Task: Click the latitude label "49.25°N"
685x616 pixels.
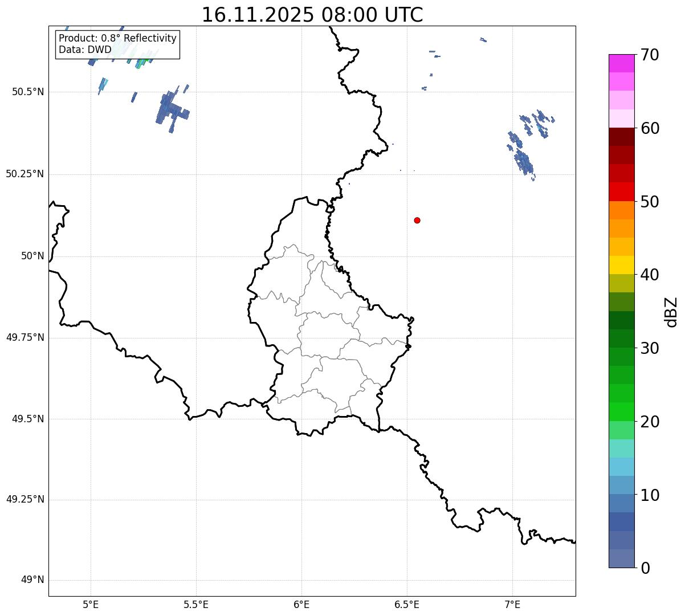Action: pyautogui.click(x=25, y=499)
